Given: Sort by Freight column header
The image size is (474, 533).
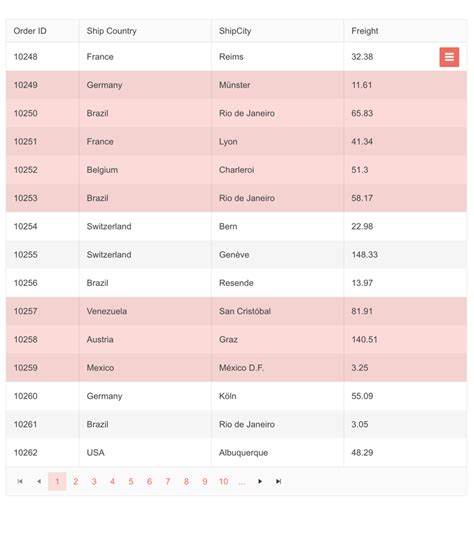Looking at the screenshot, I should coord(365,31).
